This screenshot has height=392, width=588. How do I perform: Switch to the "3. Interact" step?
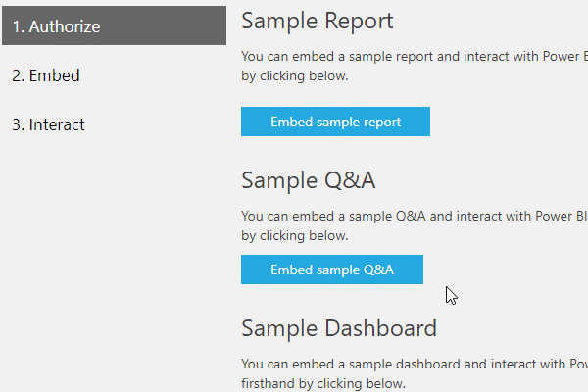coord(49,124)
